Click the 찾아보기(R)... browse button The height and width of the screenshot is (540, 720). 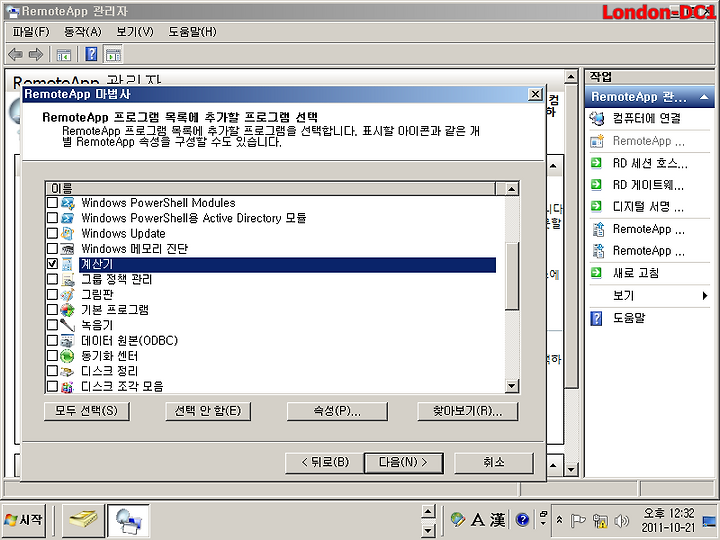(x=467, y=411)
